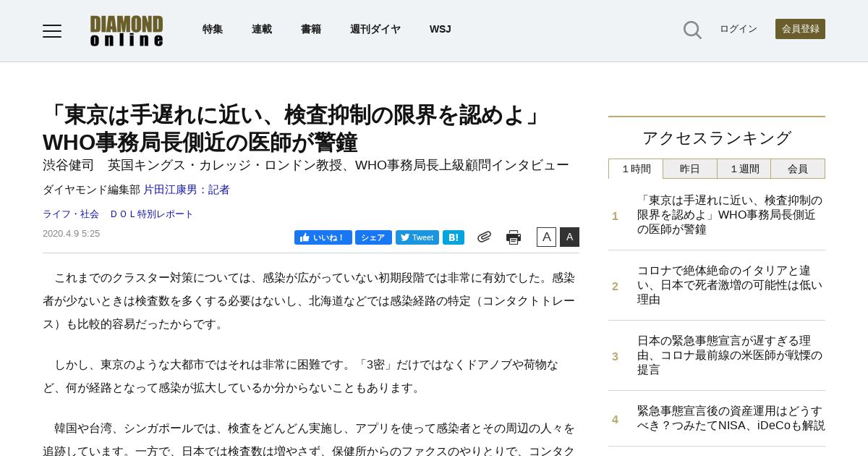This screenshot has height=456, width=868.
Task: Click the Diamond Online logo
Action: 127,31
